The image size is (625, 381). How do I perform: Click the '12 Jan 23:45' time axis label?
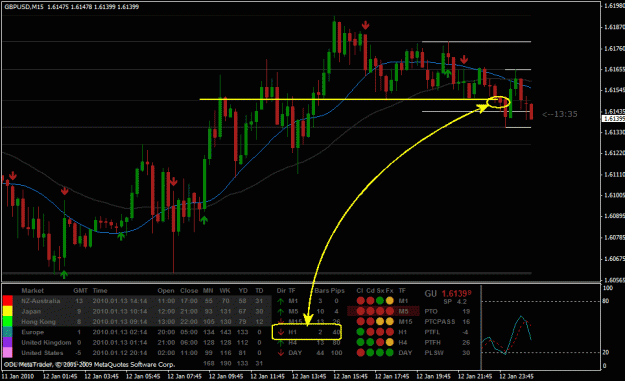(x=516, y=376)
